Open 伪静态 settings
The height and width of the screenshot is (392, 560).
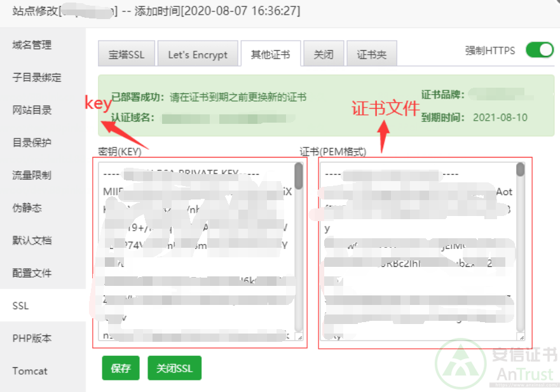(28, 208)
